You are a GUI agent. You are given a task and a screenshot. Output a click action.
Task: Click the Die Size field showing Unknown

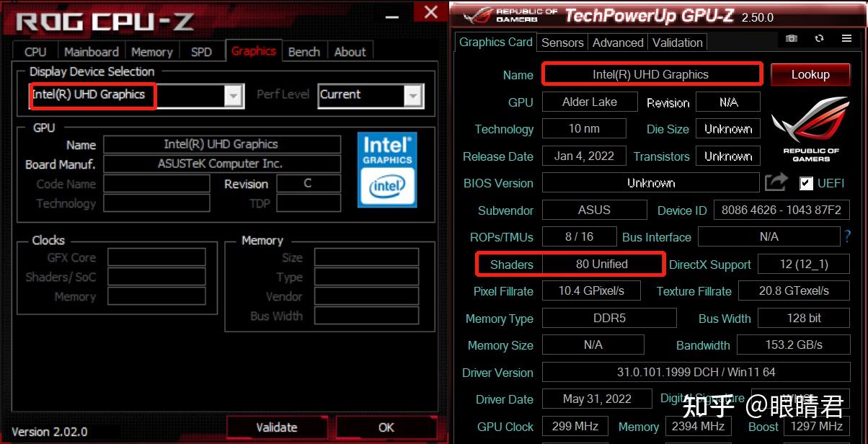(x=728, y=129)
